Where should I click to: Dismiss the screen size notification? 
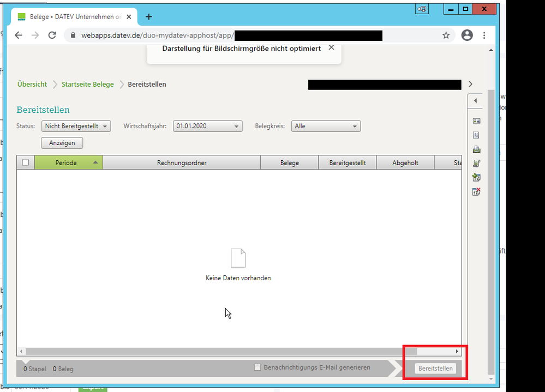tap(331, 48)
